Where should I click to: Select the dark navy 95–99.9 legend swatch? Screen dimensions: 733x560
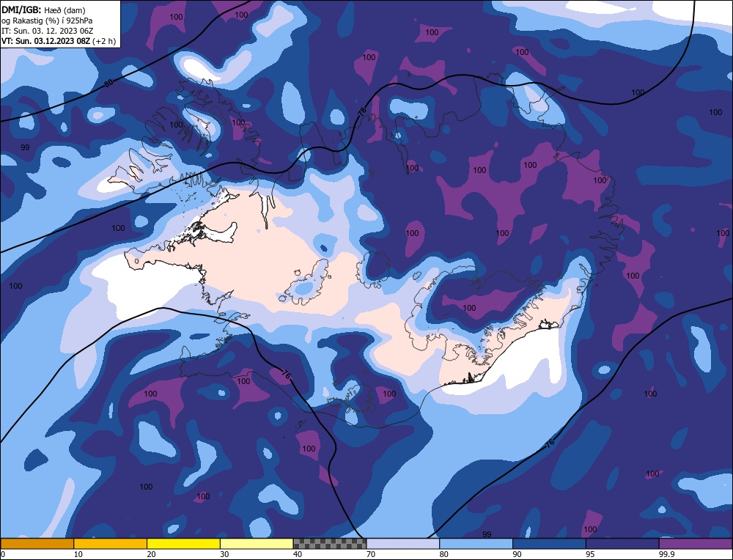pos(622,543)
